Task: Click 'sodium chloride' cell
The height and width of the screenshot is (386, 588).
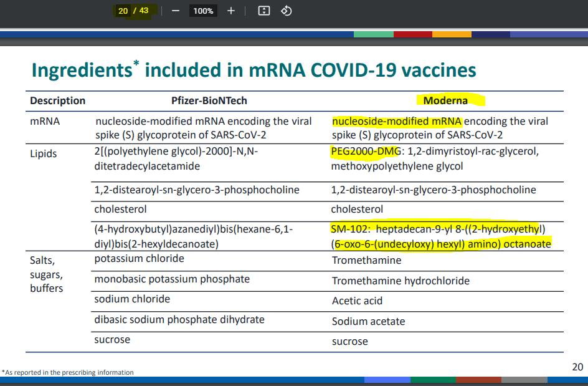Action: (x=132, y=299)
